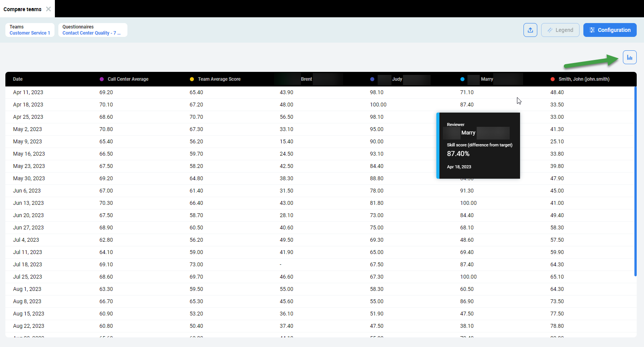
Task: Expand the Questionnaires filter dropdown
Action: [92, 30]
